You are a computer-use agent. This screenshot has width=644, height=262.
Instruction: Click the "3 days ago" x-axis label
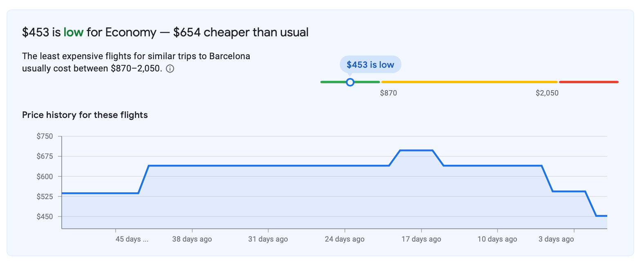point(556,239)
